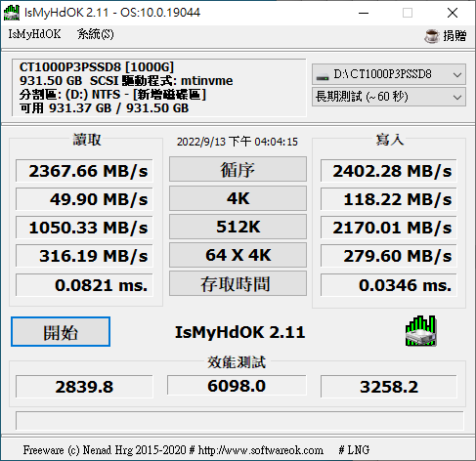This screenshot has height=461, width=476.
Task: Select the write value 2402.28 MB/s
Action: pyautogui.click(x=389, y=171)
